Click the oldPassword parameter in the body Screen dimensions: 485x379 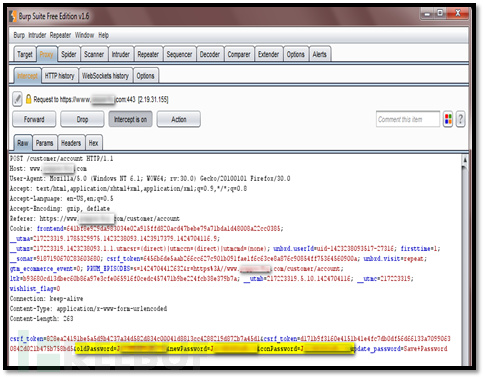pyautogui.click(x=122, y=349)
